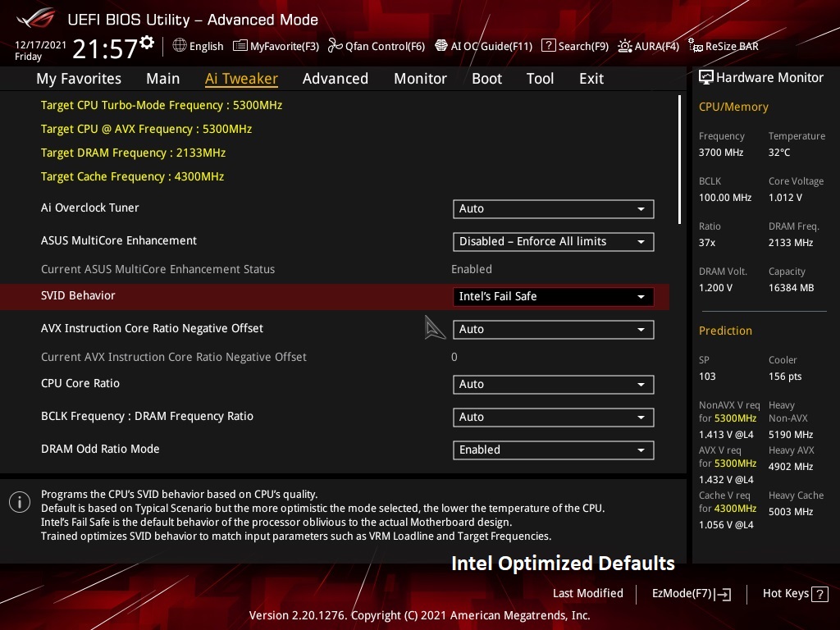Click the info icon in help panel
The image size is (840, 630).
tap(20, 502)
